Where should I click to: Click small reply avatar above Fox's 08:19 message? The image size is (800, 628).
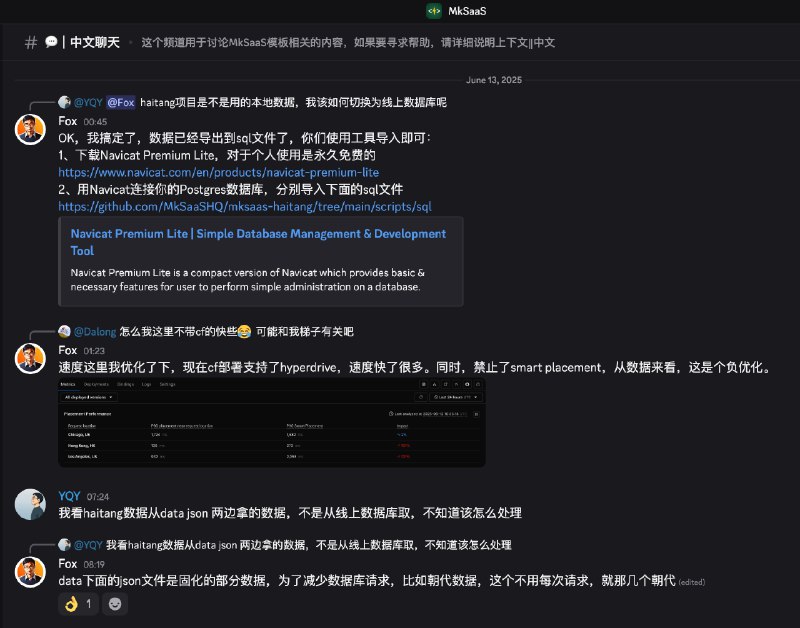point(64,545)
